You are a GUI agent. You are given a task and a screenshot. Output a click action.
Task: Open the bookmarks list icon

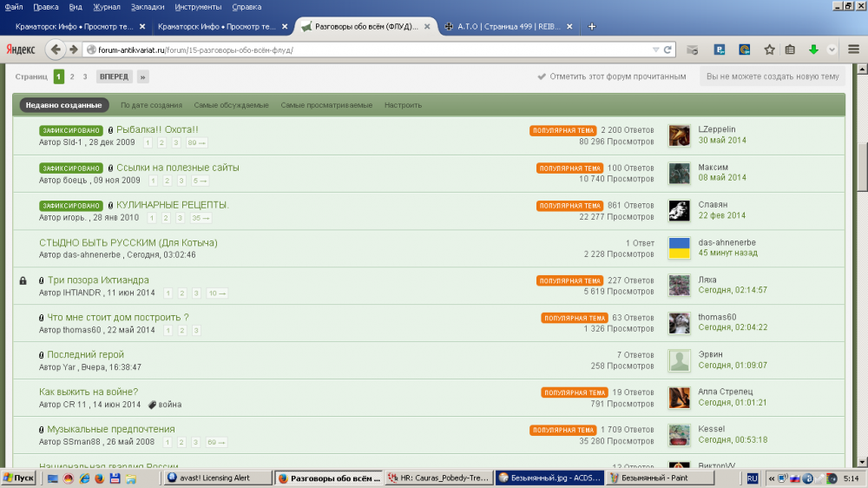click(790, 49)
